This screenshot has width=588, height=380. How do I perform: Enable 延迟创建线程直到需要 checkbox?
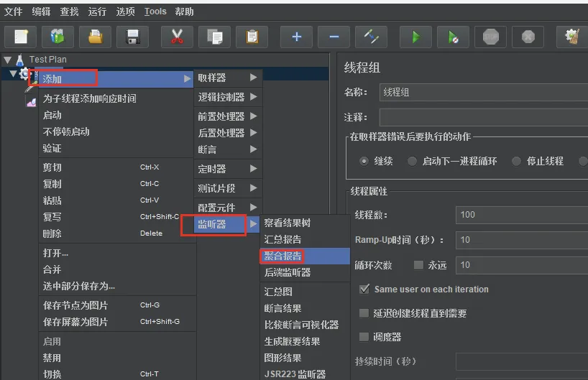364,313
